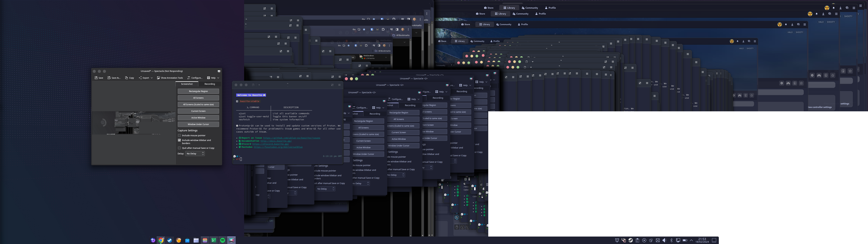This screenshot has height=244, width=868.
Task: Open the Help dropdown in Spectacle
Action: click(213, 78)
